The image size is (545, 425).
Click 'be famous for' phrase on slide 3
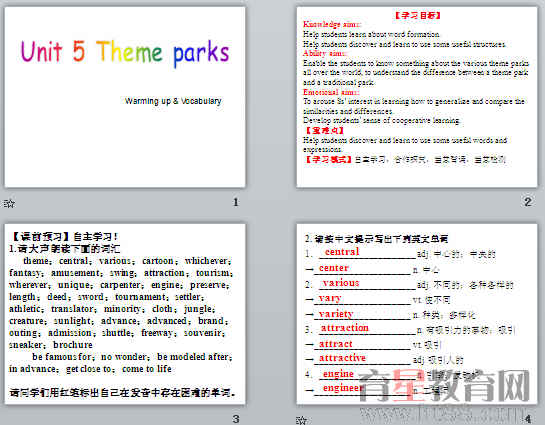click(62, 357)
